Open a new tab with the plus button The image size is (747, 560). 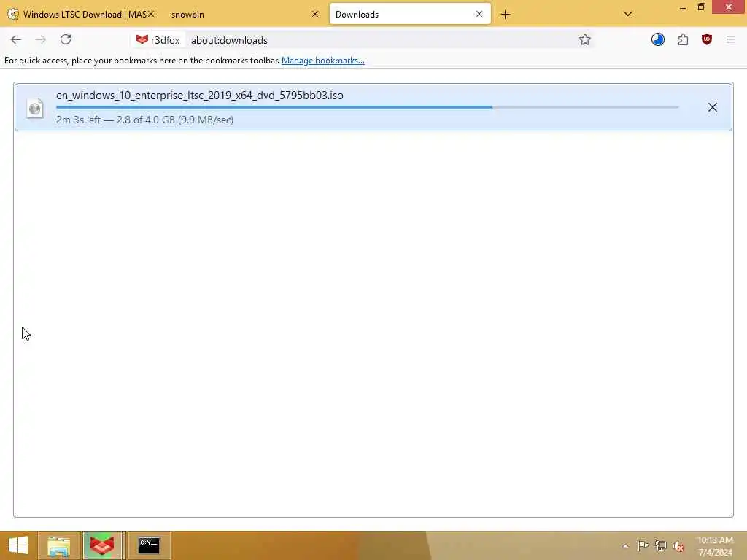tap(505, 15)
